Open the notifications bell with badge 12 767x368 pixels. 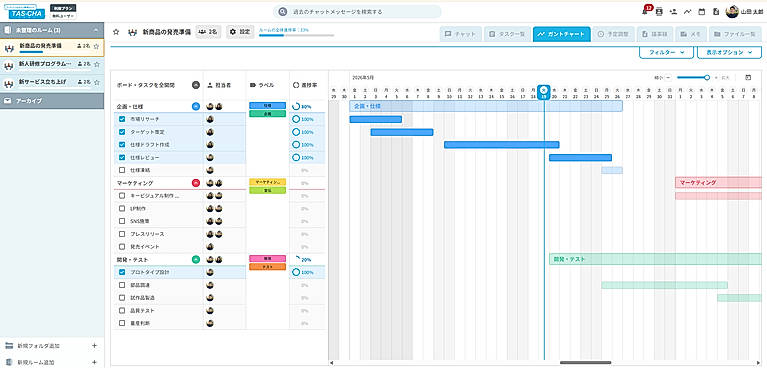click(x=647, y=10)
